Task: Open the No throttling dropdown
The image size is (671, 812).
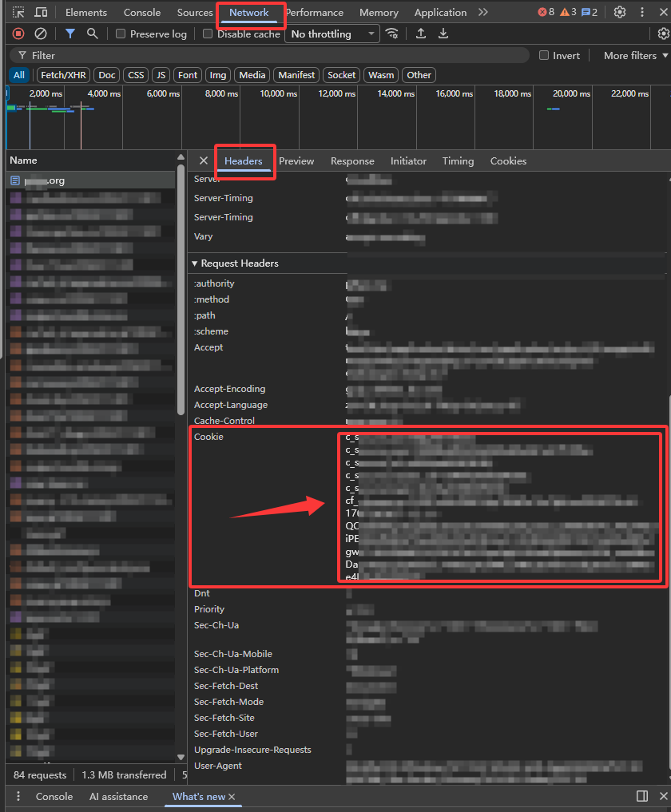Action: pyautogui.click(x=333, y=34)
